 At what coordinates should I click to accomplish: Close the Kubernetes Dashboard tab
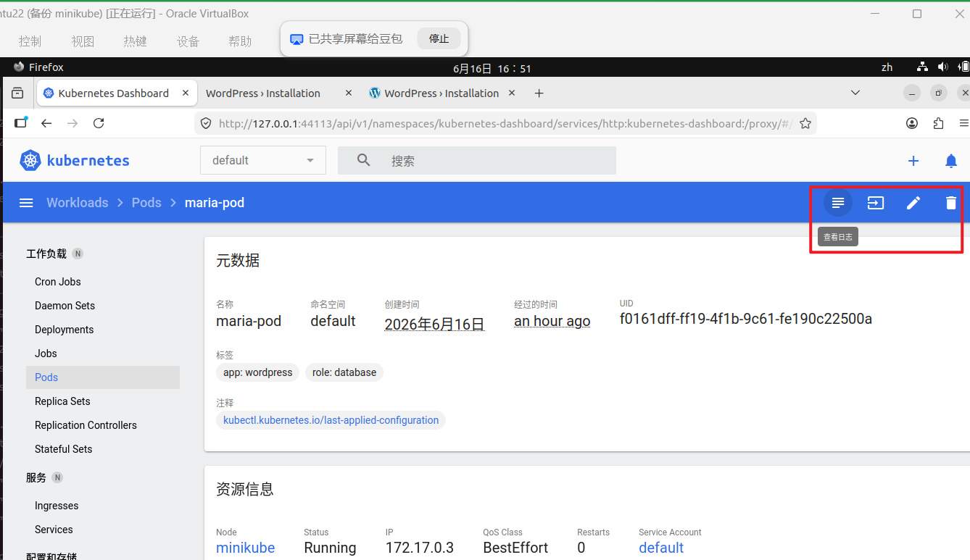pos(186,93)
